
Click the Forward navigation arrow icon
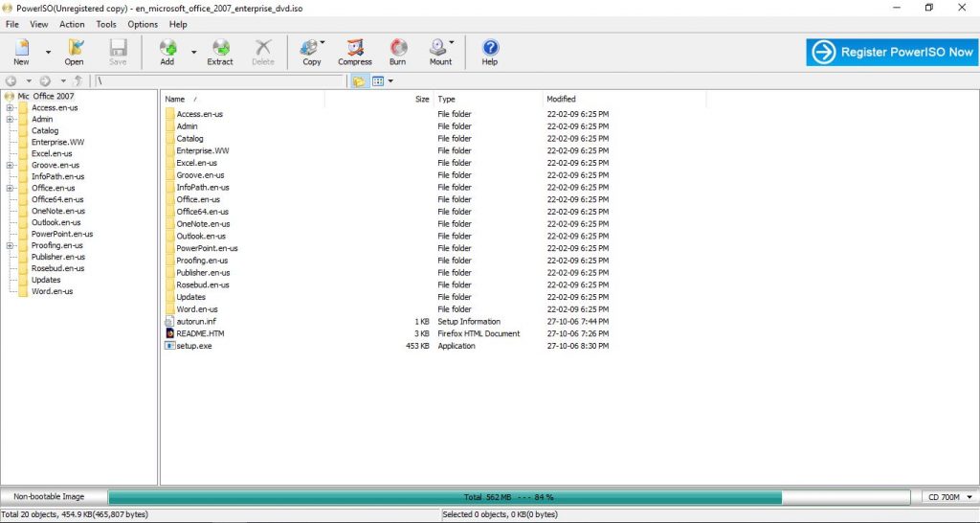click(x=45, y=81)
